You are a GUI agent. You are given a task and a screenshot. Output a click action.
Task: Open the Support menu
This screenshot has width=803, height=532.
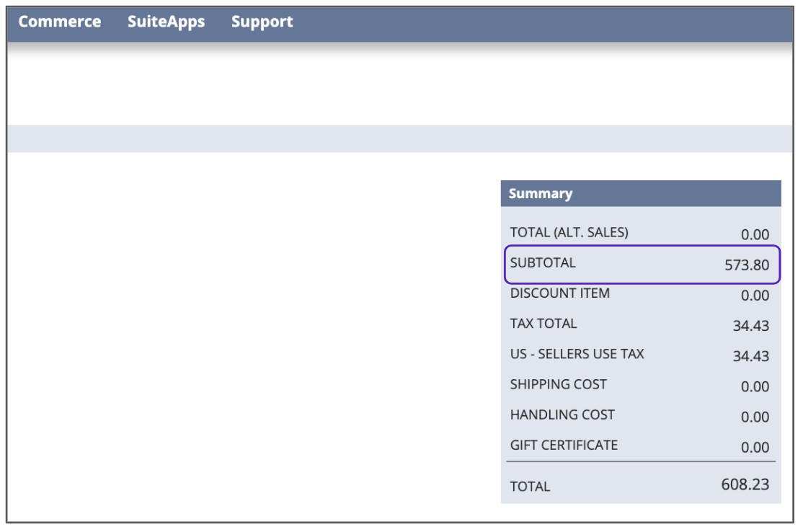[262, 22]
